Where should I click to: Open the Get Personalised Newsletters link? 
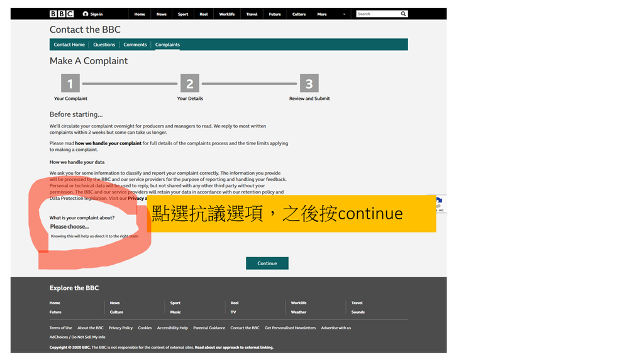coord(291,328)
